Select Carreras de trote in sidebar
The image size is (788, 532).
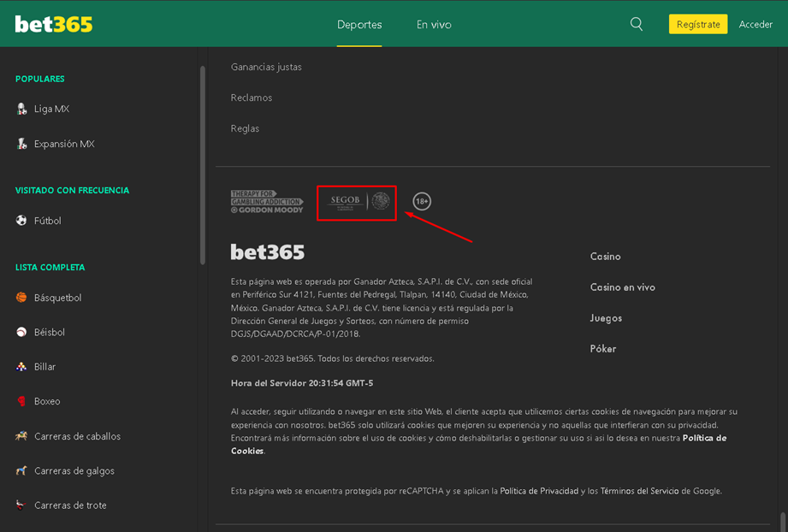coord(70,505)
